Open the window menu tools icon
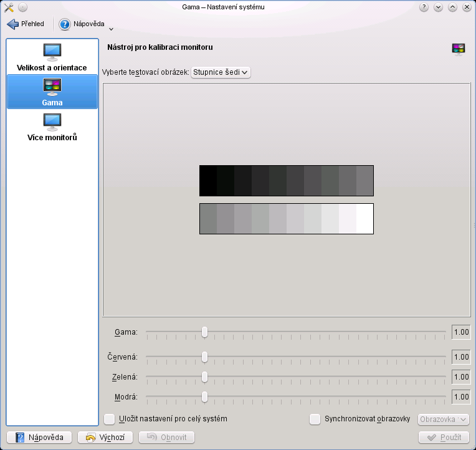This screenshot has width=476, height=450. point(9,7)
